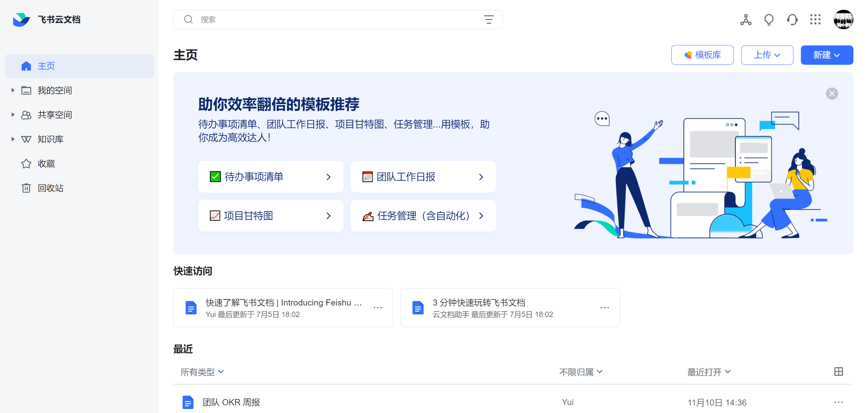Go to 收藏 in sidebar
Image resolution: width=868 pixels, height=413 pixels.
46,163
